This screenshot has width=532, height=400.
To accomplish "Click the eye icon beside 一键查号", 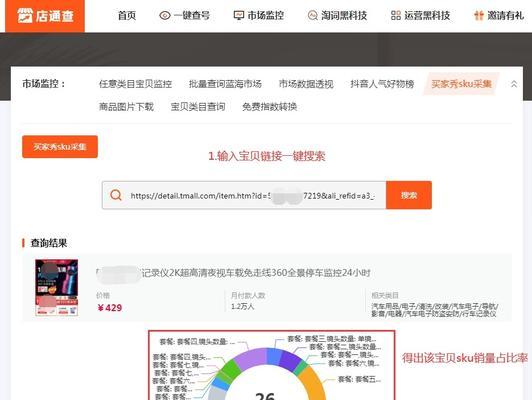I will click(x=165, y=16).
